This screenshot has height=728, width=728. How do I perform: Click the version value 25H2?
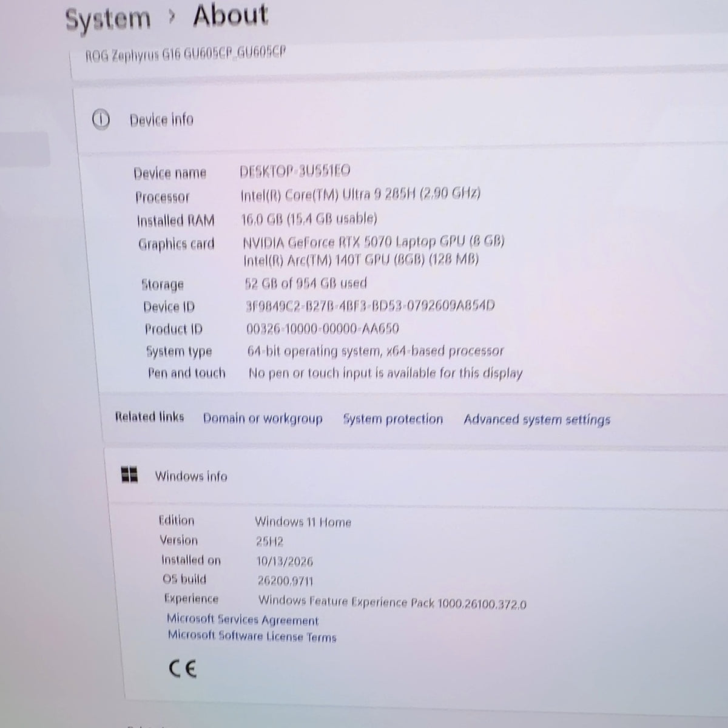(270, 541)
